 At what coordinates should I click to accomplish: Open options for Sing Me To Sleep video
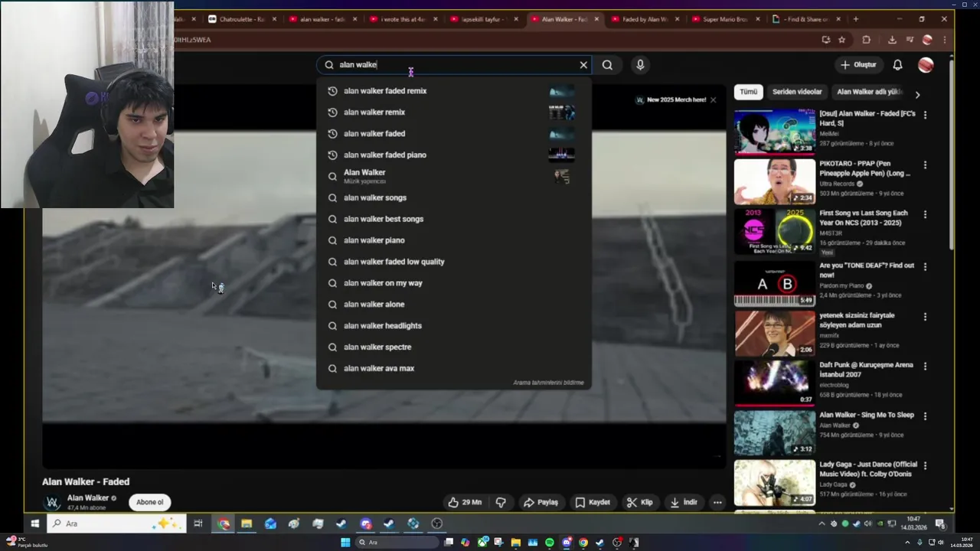pyautogui.click(x=925, y=416)
